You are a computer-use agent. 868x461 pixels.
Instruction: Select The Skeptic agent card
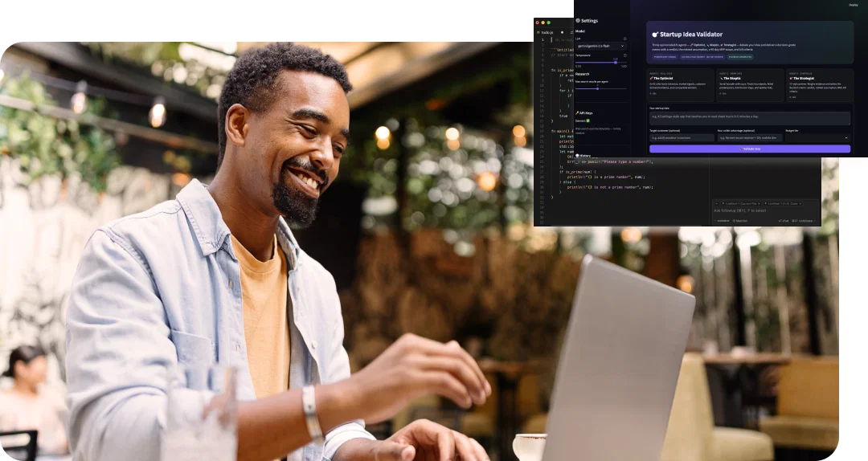click(x=750, y=84)
